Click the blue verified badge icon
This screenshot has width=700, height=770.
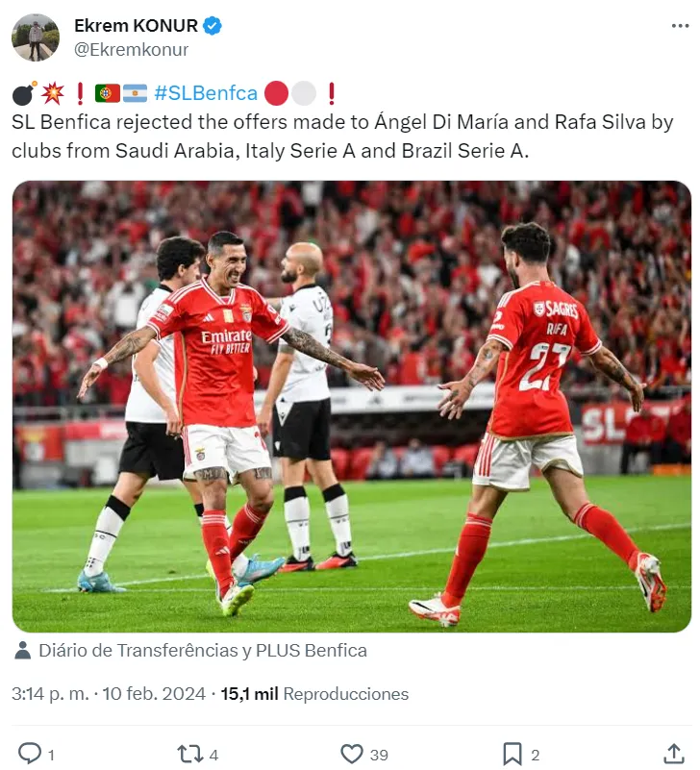212,26
